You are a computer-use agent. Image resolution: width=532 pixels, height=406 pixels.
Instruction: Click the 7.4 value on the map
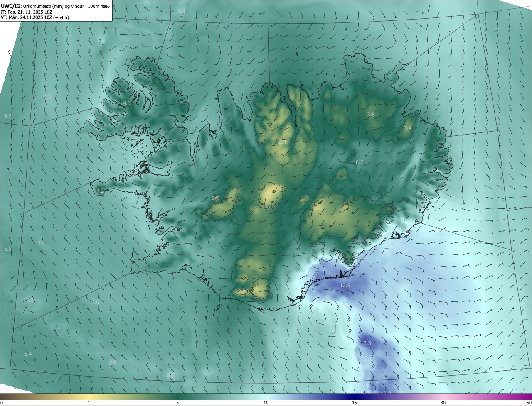pyautogui.click(x=41, y=243)
